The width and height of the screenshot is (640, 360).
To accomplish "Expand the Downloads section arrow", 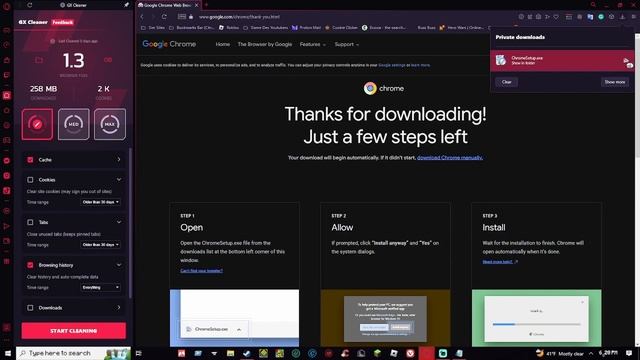I will click(x=119, y=307).
